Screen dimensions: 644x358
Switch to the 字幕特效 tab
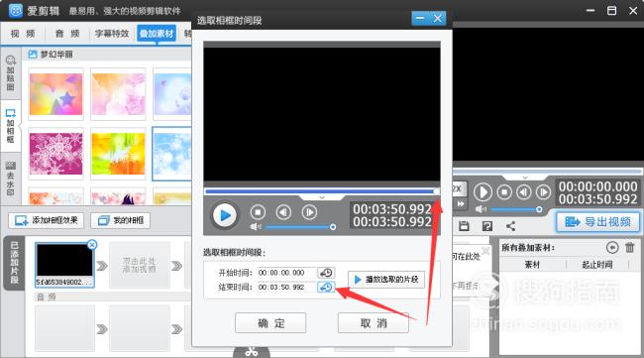112,34
